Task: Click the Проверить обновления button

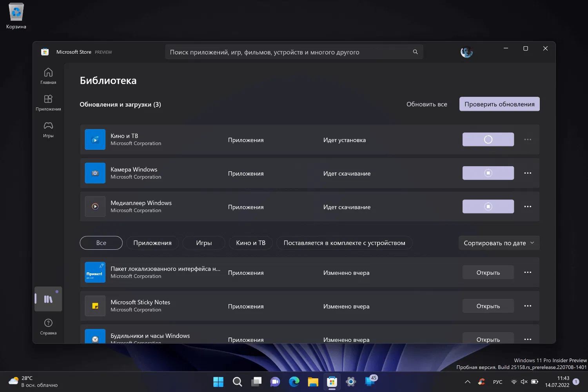Action: click(499, 104)
